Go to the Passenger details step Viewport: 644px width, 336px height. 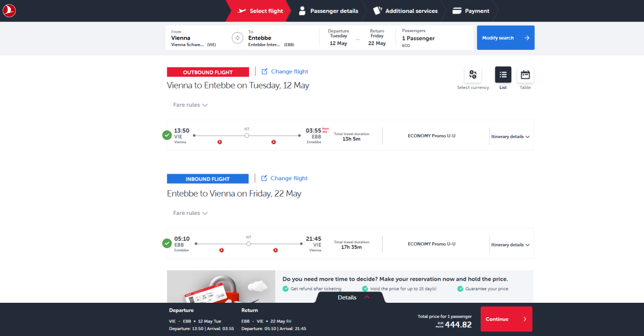tap(328, 11)
